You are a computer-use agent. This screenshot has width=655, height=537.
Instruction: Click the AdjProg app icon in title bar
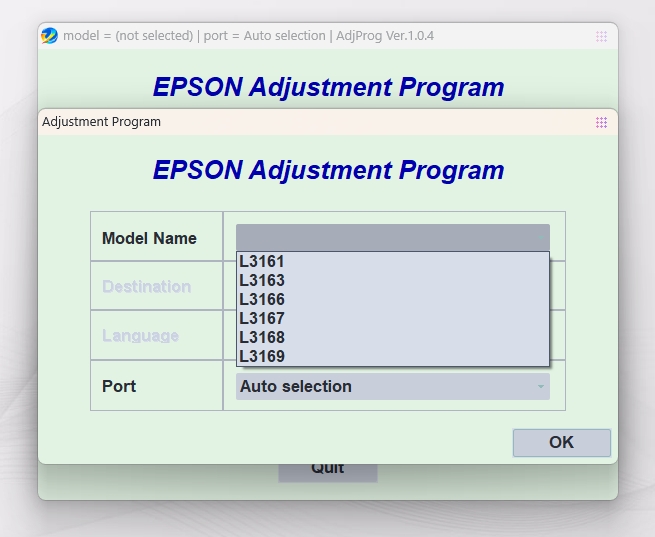[49, 36]
